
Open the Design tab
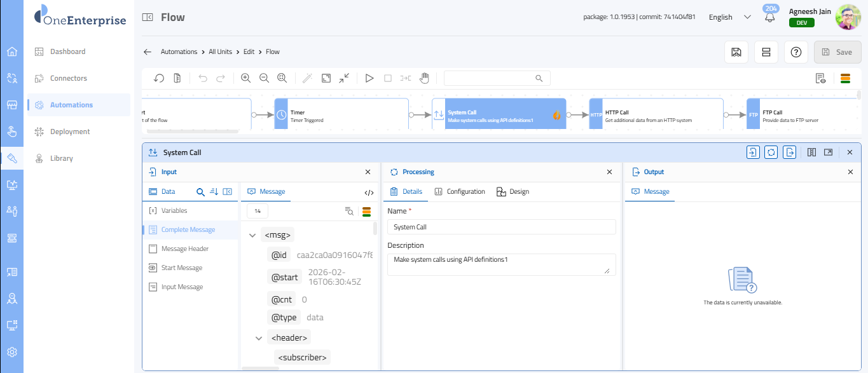(x=513, y=191)
